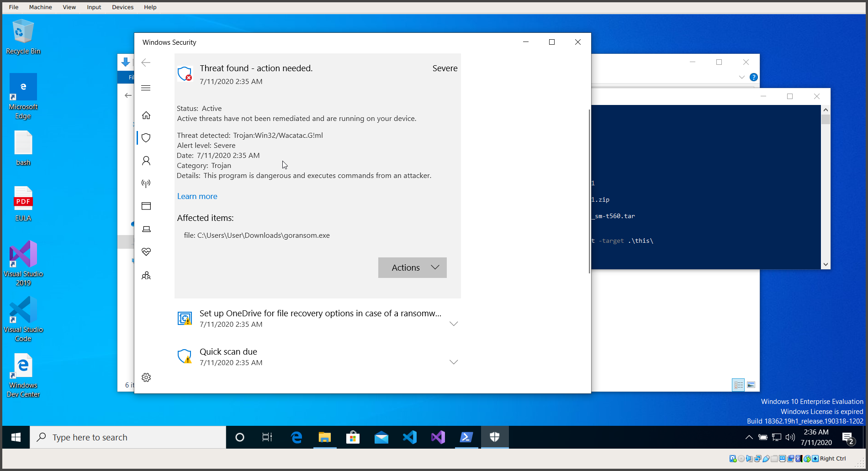Viewport: 868px width, 471px height.
Task: Select Visual Studio Code desktop shortcut
Action: point(23,319)
